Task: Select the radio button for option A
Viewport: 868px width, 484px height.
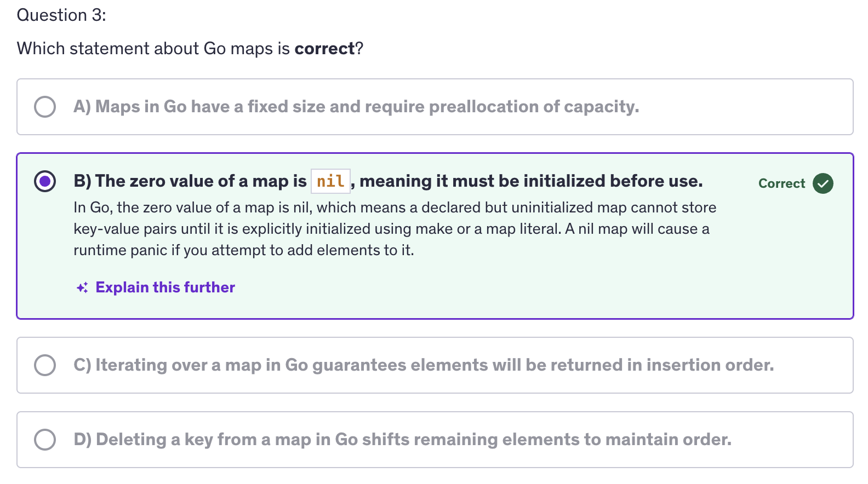Action: (45, 107)
